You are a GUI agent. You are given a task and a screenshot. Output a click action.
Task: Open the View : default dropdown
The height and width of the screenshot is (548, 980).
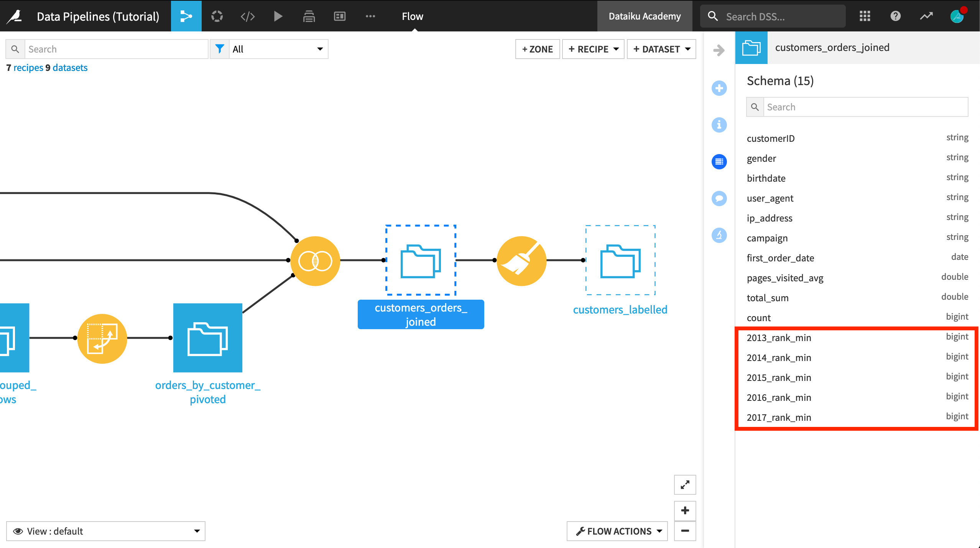click(x=106, y=531)
